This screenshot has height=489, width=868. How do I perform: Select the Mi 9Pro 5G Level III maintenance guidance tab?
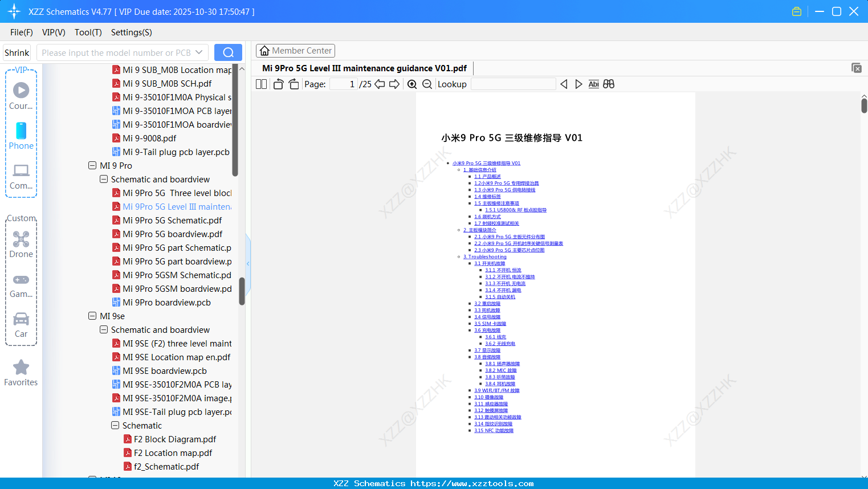click(364, 68)
